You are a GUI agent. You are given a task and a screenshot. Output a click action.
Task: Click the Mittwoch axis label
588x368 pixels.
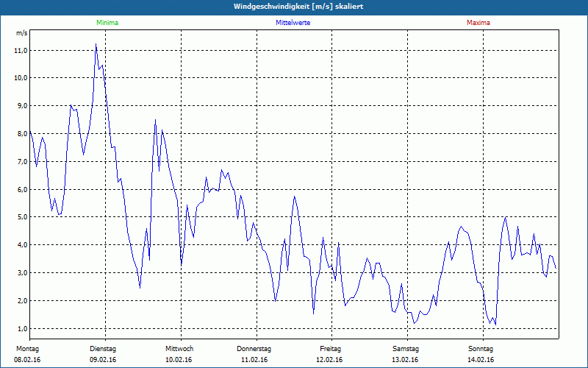point(179,349)
